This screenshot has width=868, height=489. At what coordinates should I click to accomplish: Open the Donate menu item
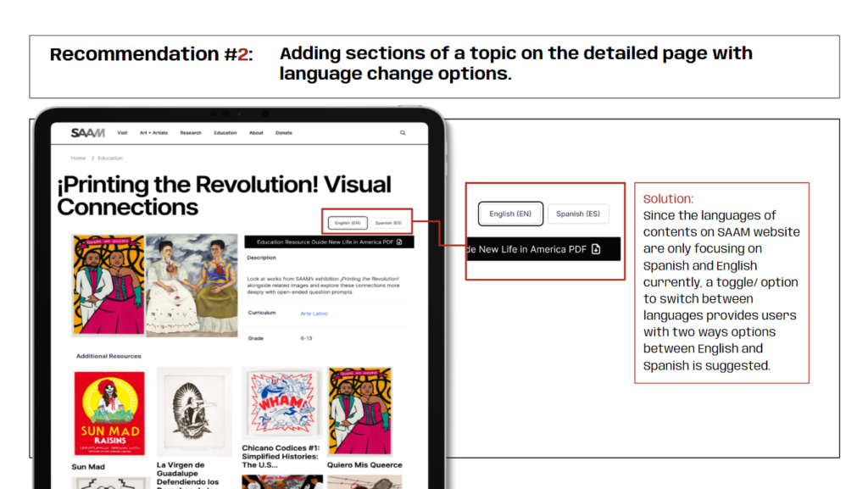pos(283,133)
